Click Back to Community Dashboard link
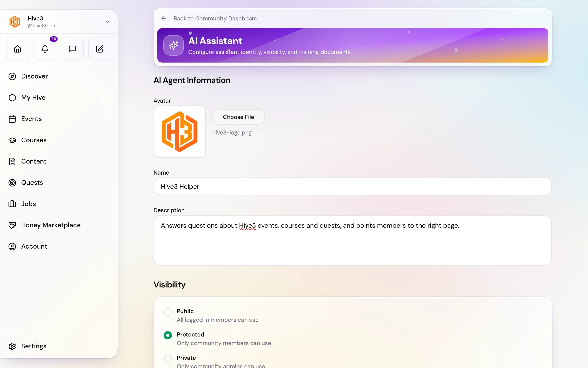Image resolution: width=588 pixels, height=368 pixels. click(215, 18)
